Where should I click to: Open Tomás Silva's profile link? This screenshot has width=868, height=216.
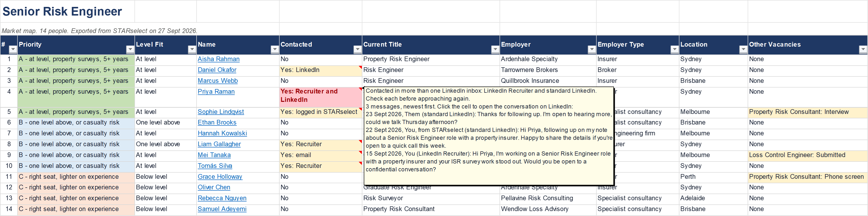215,166
